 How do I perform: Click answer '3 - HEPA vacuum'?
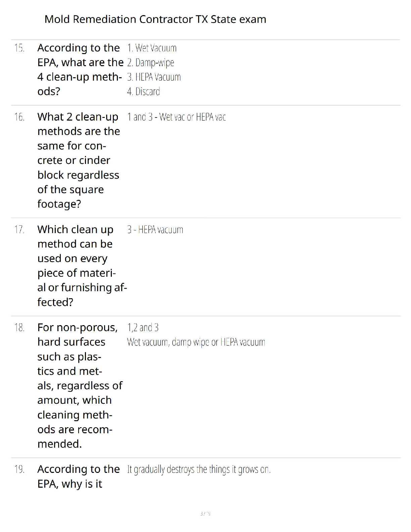(x=155, y=230)
